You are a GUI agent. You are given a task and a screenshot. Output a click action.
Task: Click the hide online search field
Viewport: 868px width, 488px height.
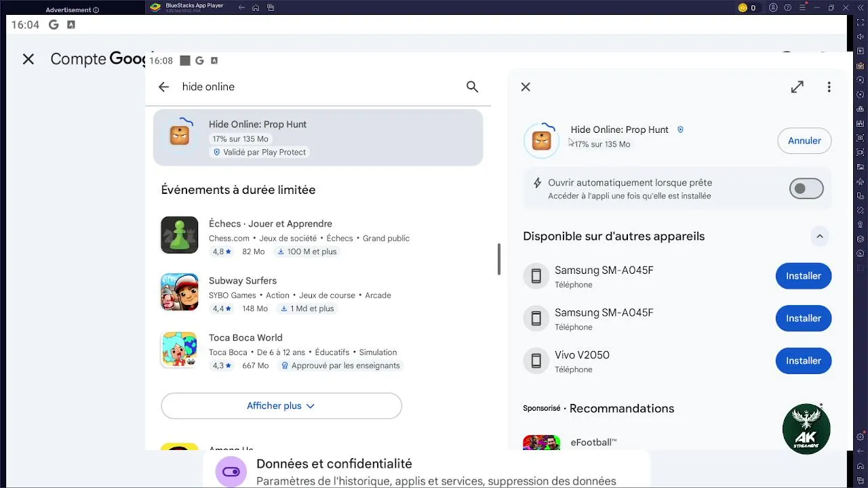pyautogui.click(x=319, y=87)
